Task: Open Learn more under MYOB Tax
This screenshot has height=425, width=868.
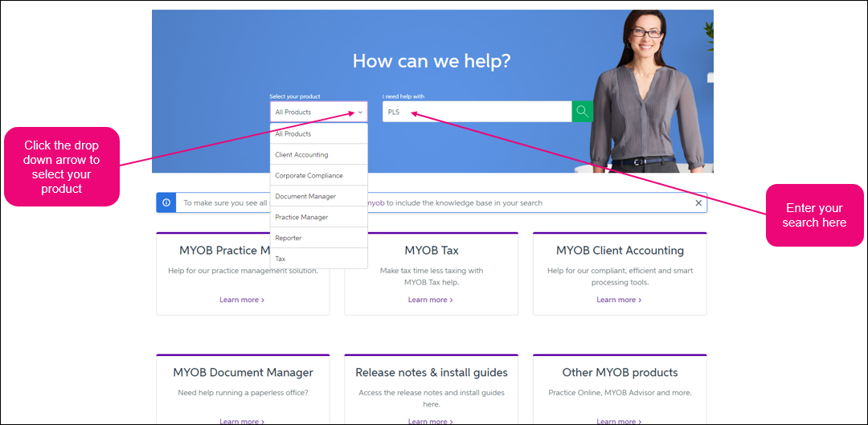Action: click(x=431, y=300)
